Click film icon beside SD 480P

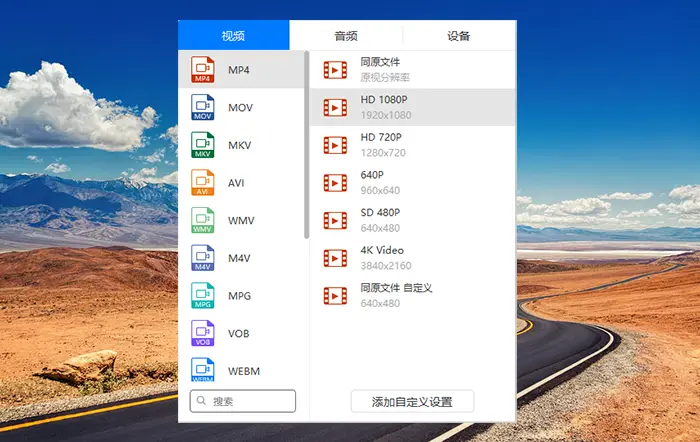click(335, 221)
